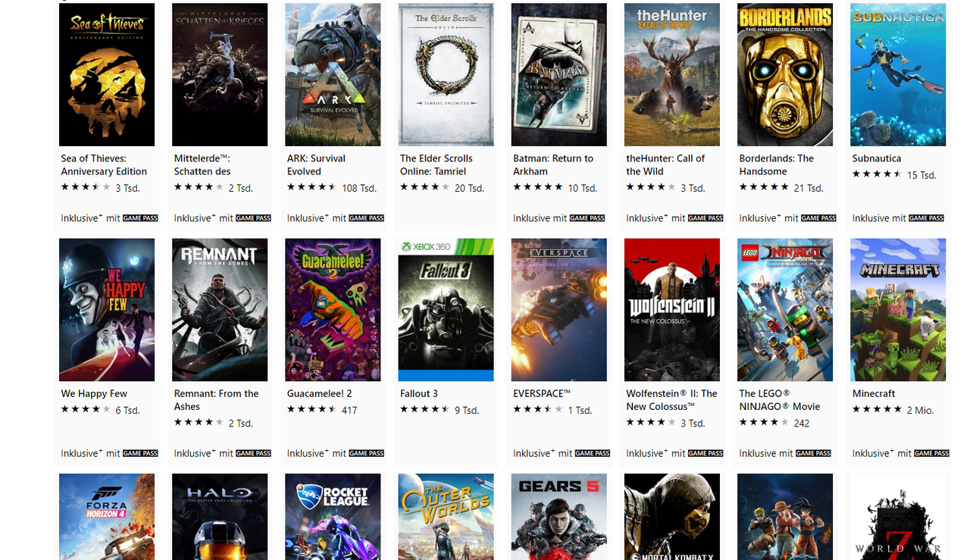Click the Fallout 3 rating showing 9 Tsd.
The image size is (970, 560).
(x=440, y=410)
